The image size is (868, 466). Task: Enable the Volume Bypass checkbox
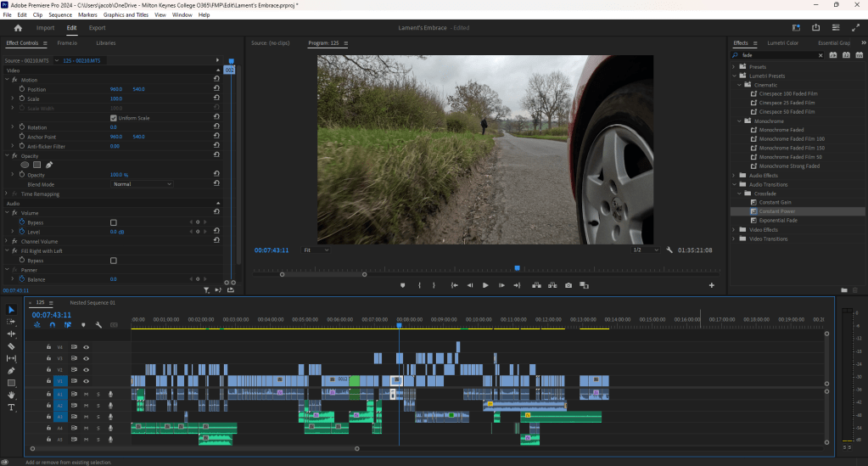click(x=114, y=222)
